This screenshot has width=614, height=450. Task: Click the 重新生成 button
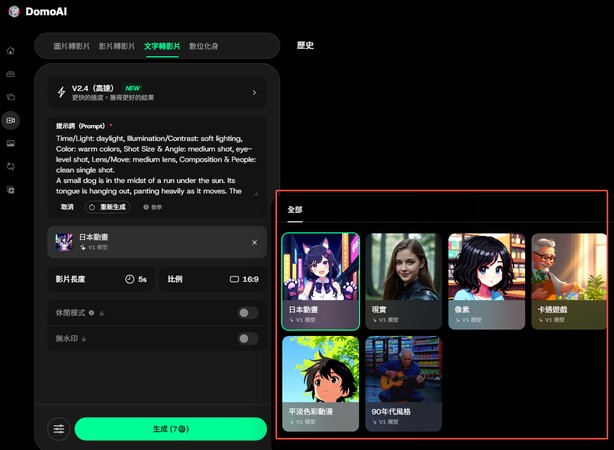(108, 207)
